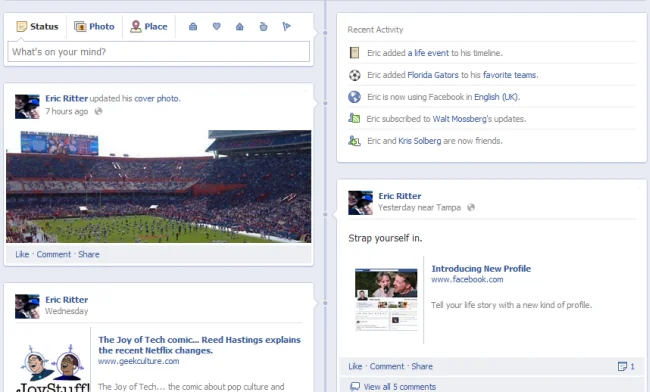
Task: Click the life event book icon
Action: click(x=354, y=53)
